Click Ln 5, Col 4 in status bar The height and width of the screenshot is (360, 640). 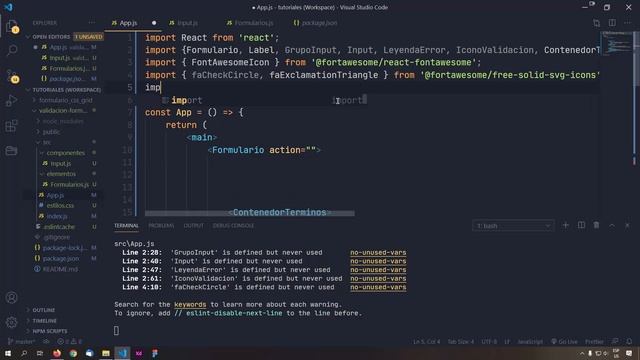pos(426,342)
